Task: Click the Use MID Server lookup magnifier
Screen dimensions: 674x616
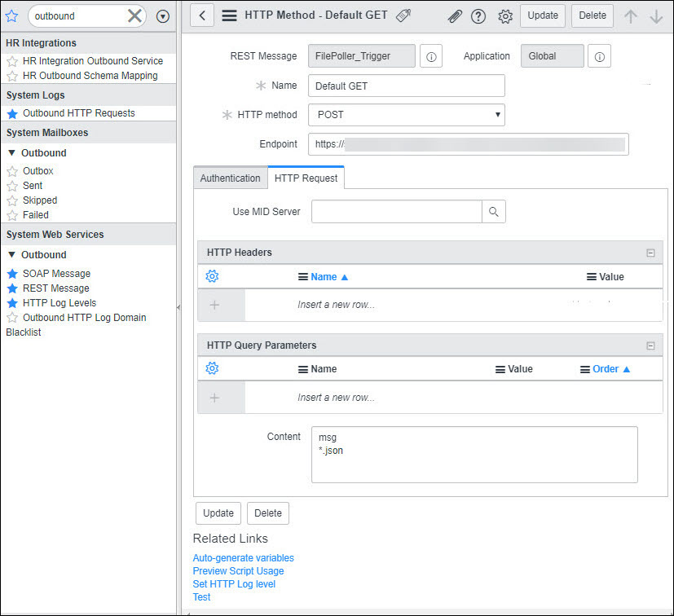Action: click(x=493, y=212)
